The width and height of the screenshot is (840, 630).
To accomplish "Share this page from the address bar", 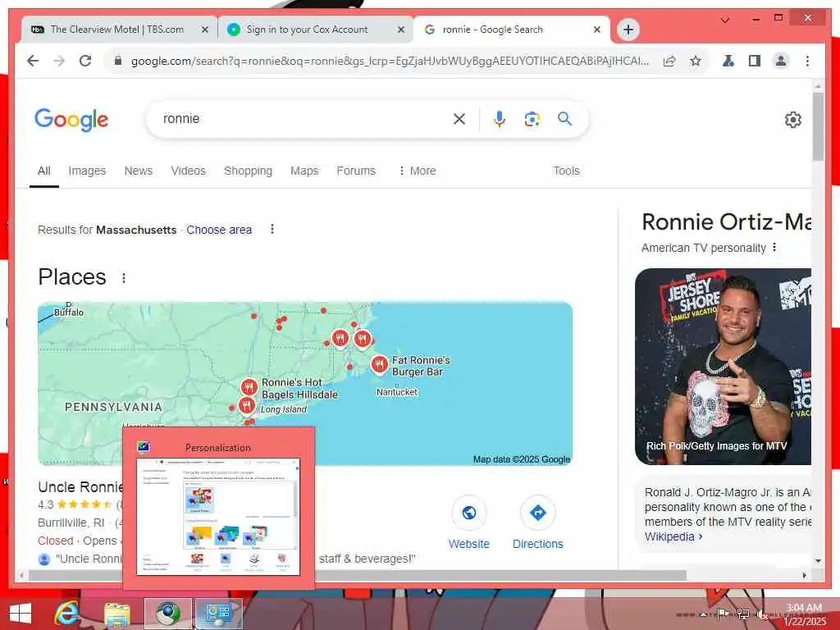I will click(669, 61).
